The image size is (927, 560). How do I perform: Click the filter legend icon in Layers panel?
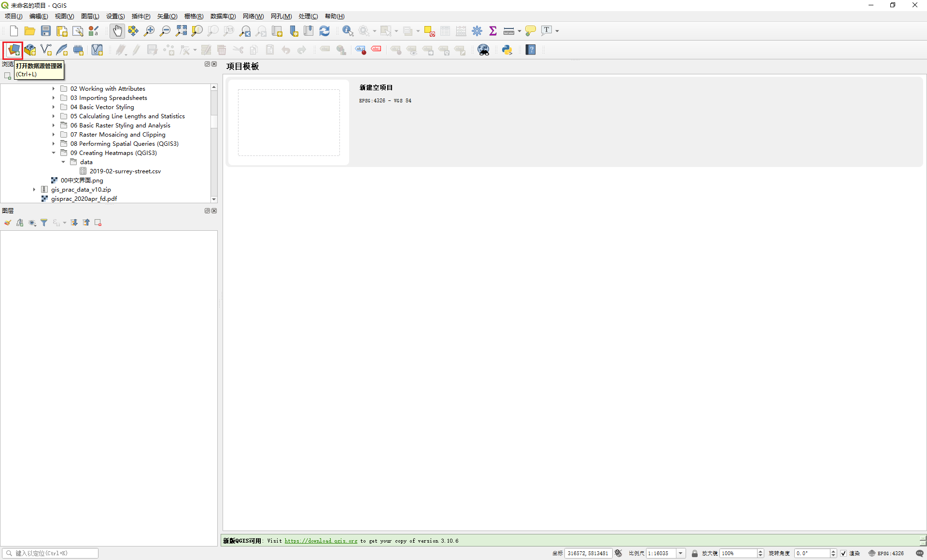point(44,223)
